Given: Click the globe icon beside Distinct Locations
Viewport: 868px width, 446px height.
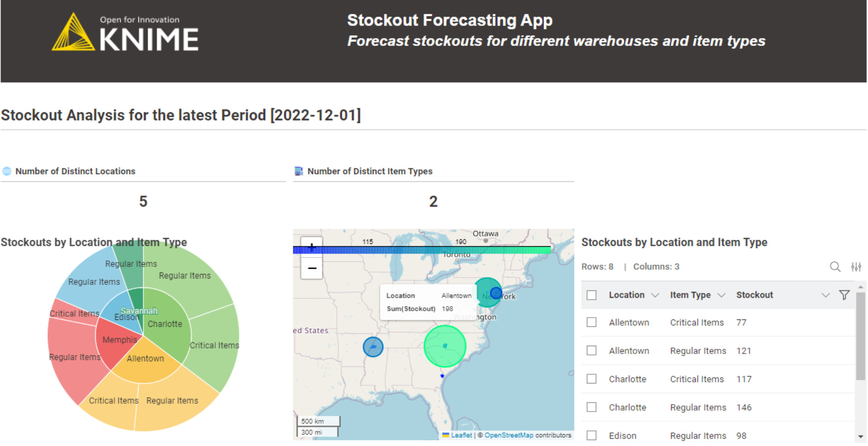Looking at the screenshot, I should pos(7,171).
